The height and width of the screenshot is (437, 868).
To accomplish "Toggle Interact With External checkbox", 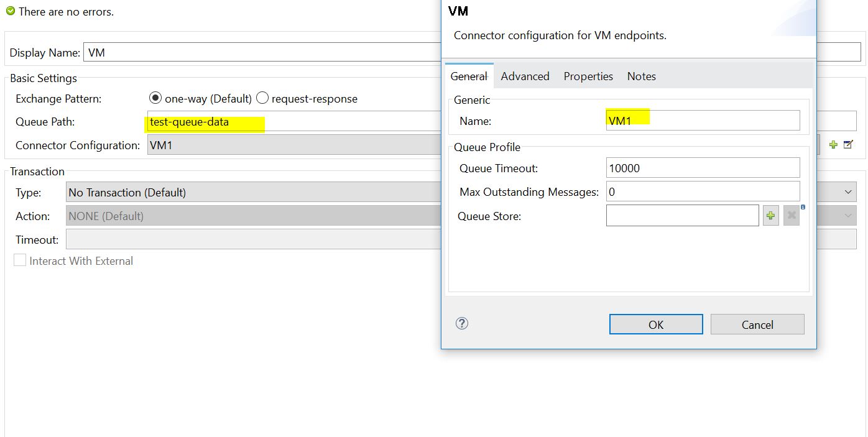I will 20,261.
